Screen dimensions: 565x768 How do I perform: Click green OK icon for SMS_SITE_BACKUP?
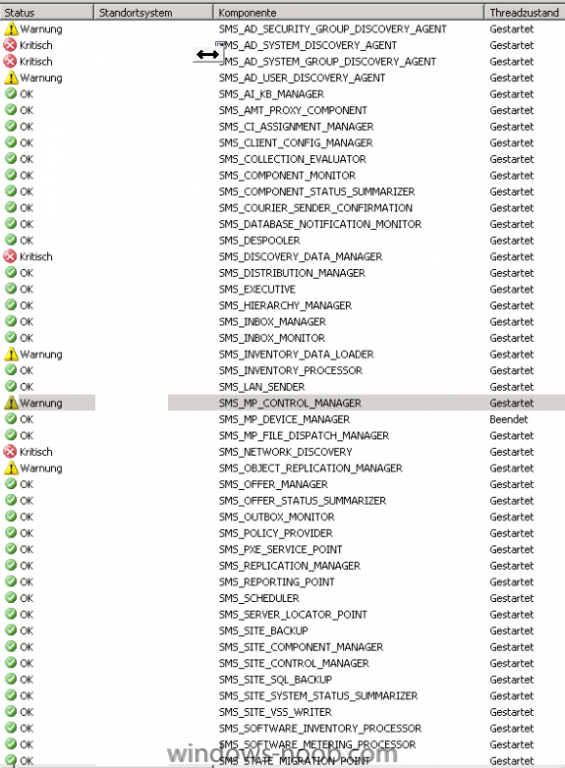coord(11,630)
